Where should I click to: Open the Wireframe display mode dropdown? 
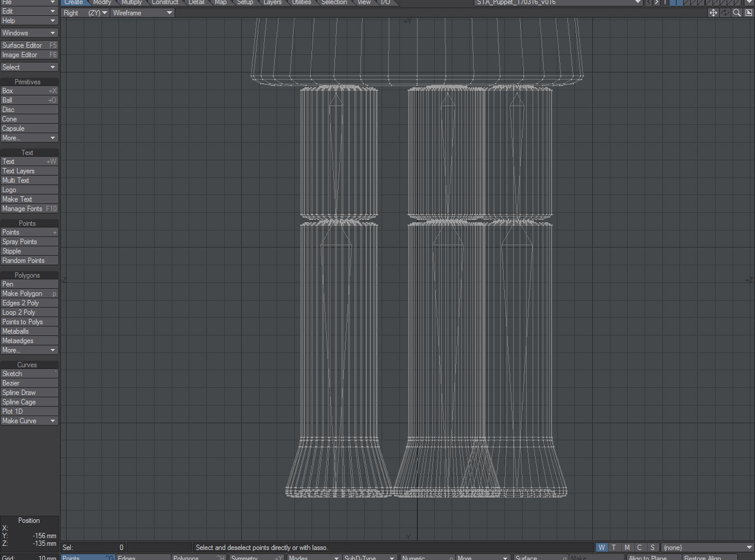tap(142, 12)
